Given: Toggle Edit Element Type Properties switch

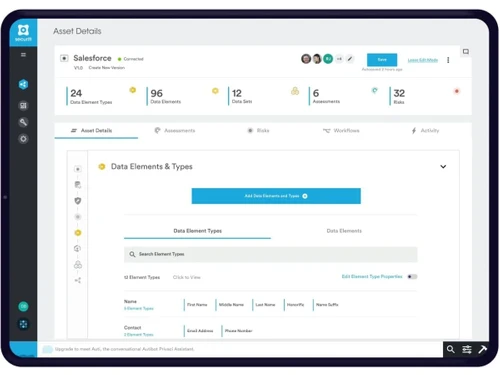Looking at the screenshot, I should pyautogui.click(x=412, y=277).
